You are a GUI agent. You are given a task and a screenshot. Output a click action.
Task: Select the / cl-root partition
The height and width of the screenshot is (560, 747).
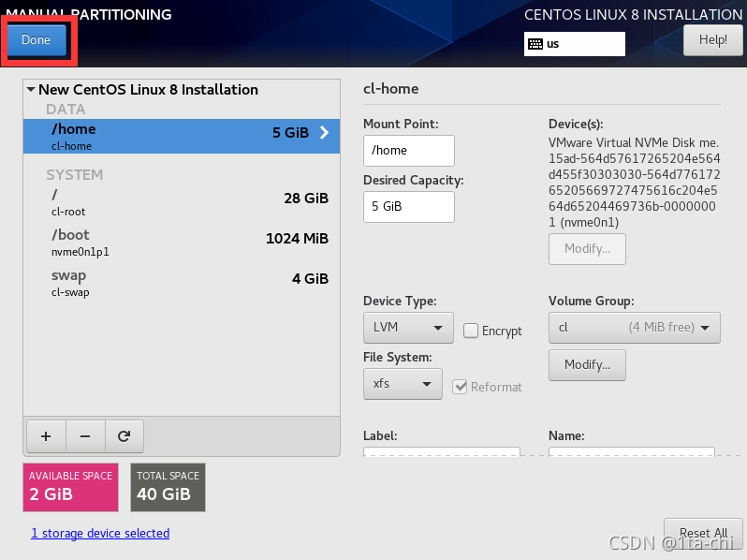tap(182, 202)
